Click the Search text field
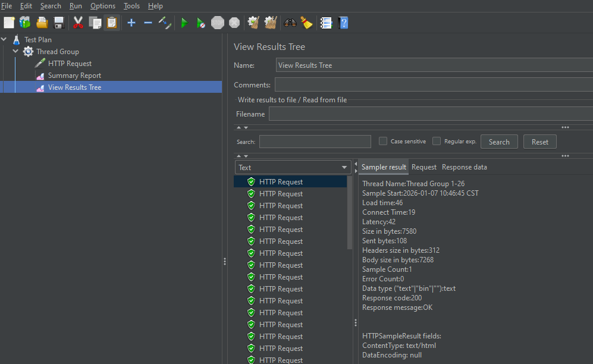Screen dimensions: 593x364 [315, 142]
